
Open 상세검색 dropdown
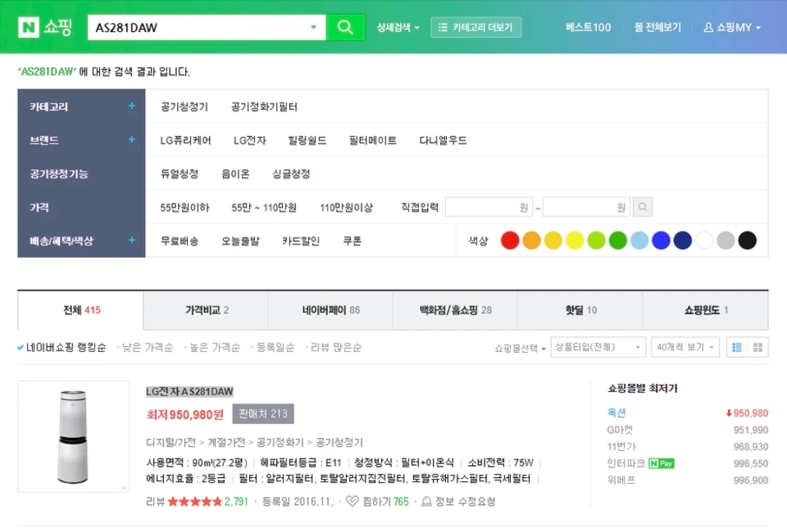398,28
